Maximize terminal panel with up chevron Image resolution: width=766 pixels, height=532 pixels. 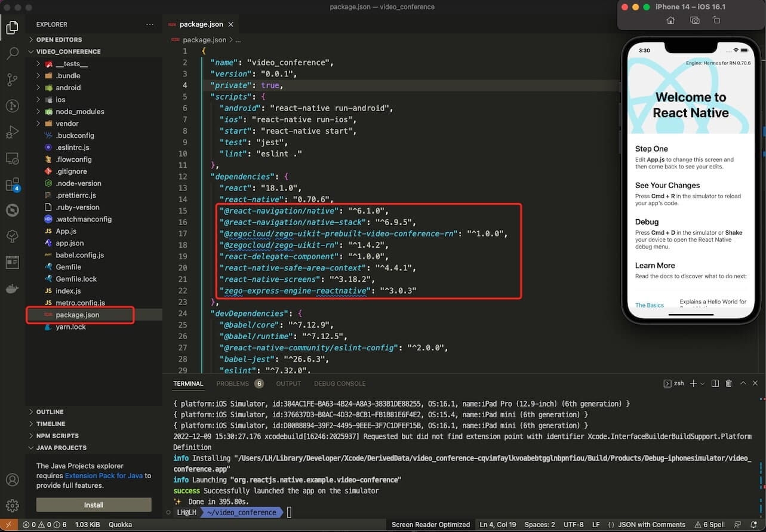tap(743, 383)
